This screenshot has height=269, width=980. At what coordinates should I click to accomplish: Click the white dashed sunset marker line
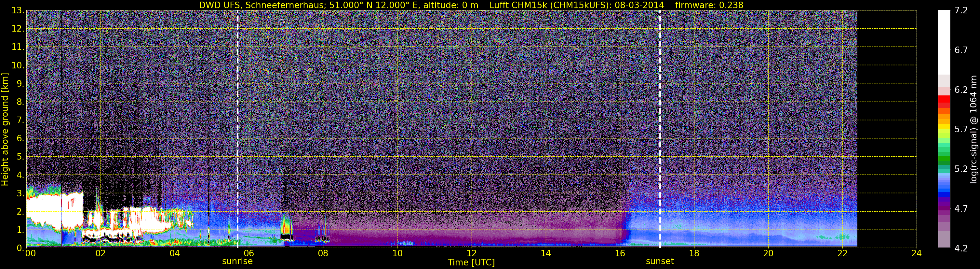coord(660,129)
